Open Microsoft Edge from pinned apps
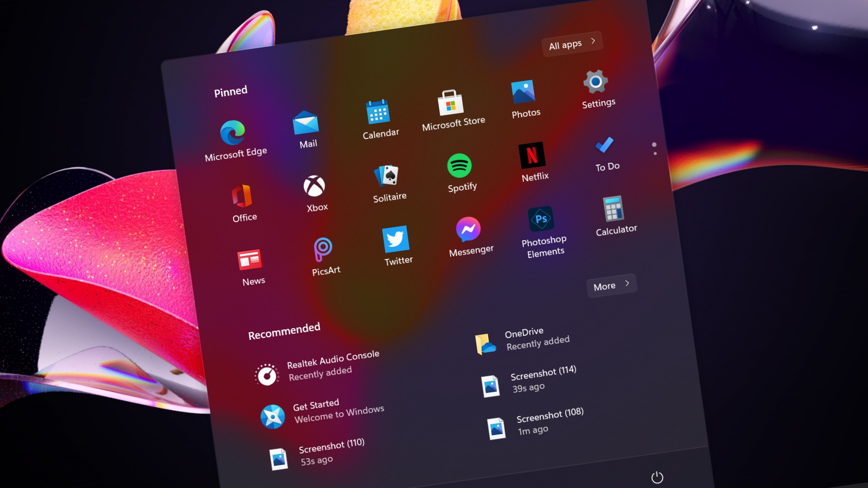The width and height of the screenshot is (868, 488). pos(233,133)
